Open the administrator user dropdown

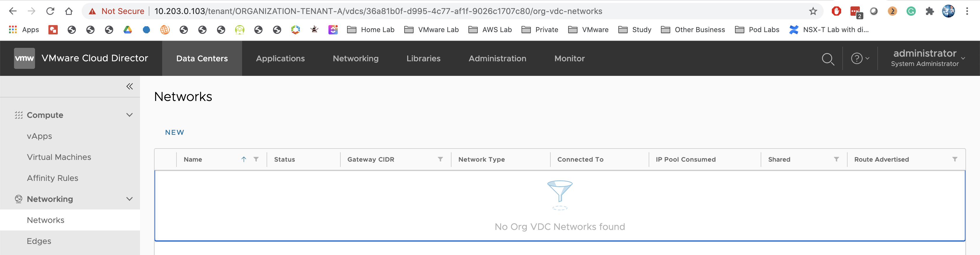coord(928,58)
